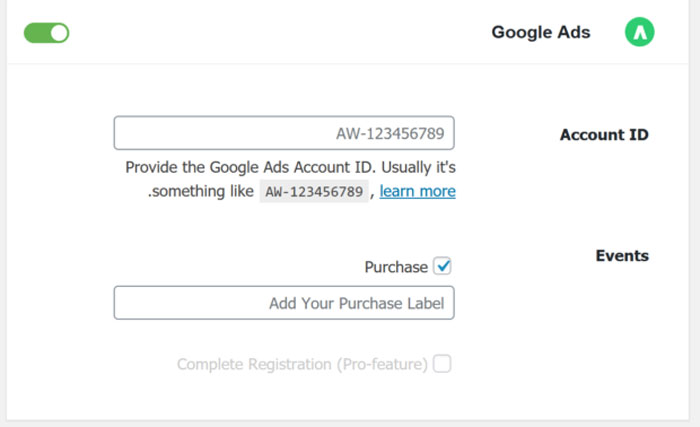Viewport: 700px width, 427px height.
Task: Click the Google Ads heading text
Action: [x=541, y=32]
